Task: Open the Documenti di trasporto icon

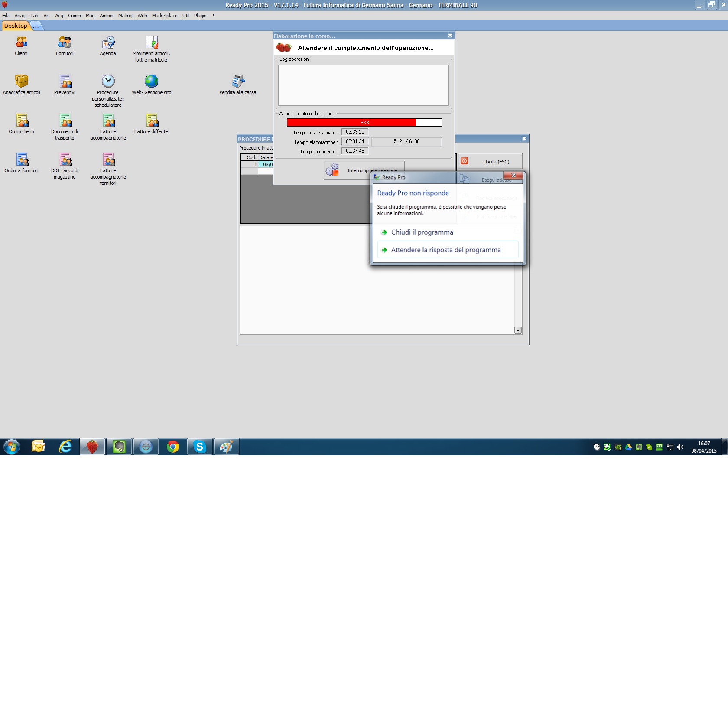Action: (x=65, y=127)
